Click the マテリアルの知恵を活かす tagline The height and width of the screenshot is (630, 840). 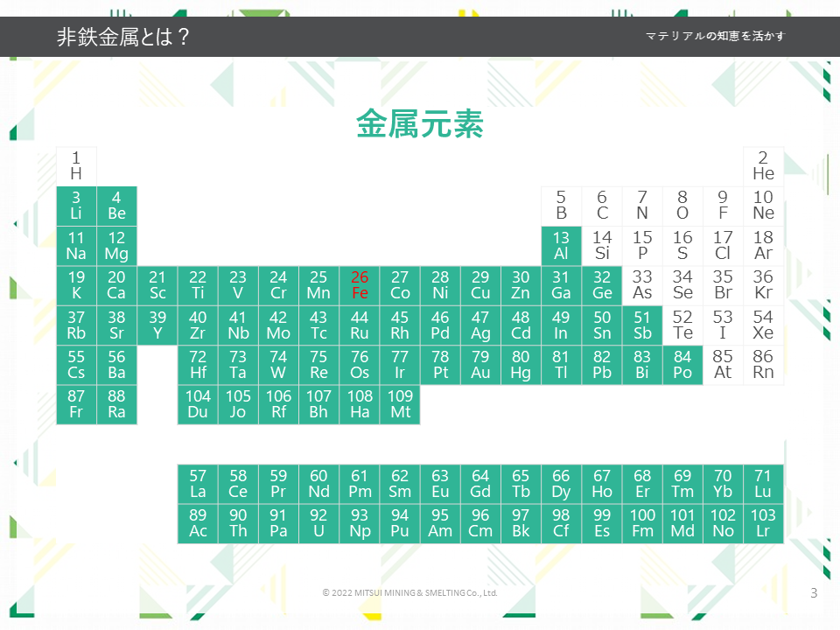pos(715,37)
